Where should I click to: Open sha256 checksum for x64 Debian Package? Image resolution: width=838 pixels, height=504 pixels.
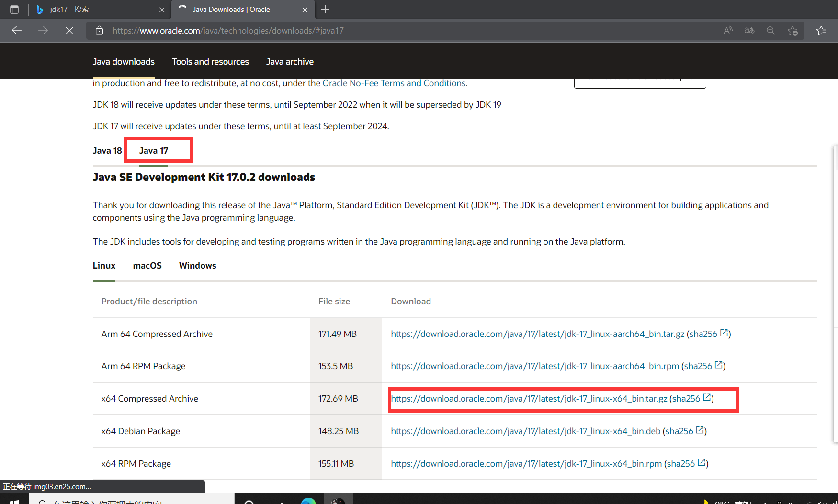click(682, 431)
